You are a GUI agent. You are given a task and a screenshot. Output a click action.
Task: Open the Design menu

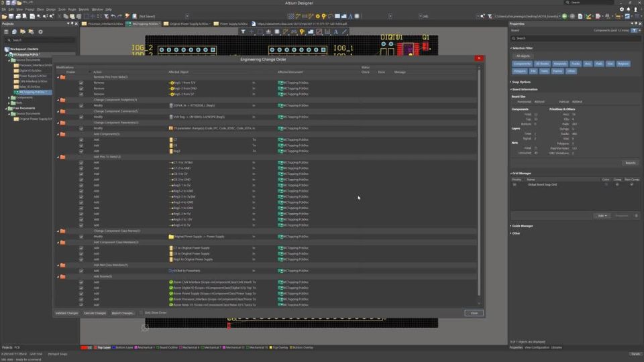click(x=51, y=9)
